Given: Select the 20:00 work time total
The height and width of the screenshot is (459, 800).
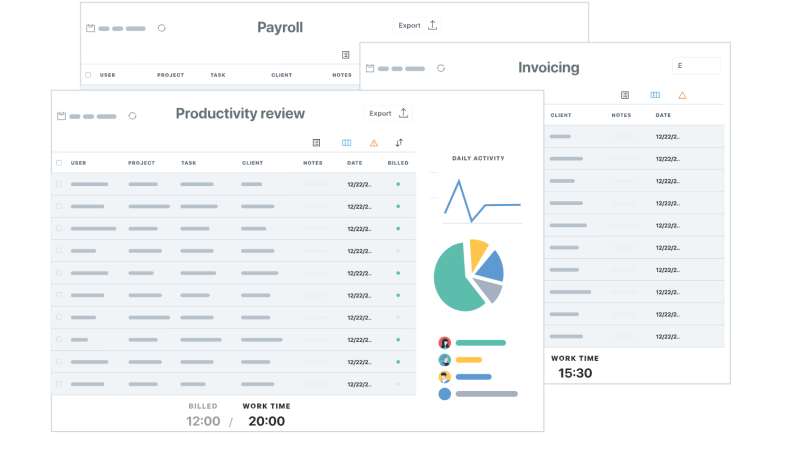Looking at the screenshot, I should [x=267, y=421].
